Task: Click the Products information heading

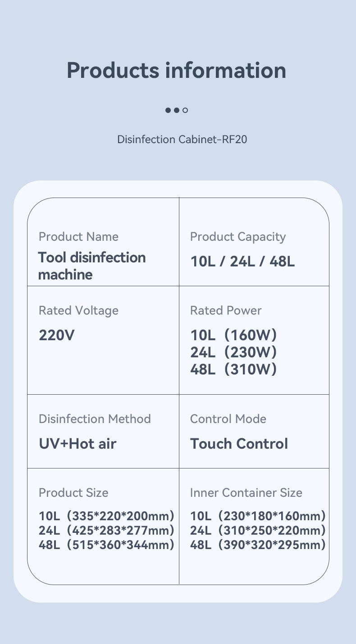Action: pos(177,71)
